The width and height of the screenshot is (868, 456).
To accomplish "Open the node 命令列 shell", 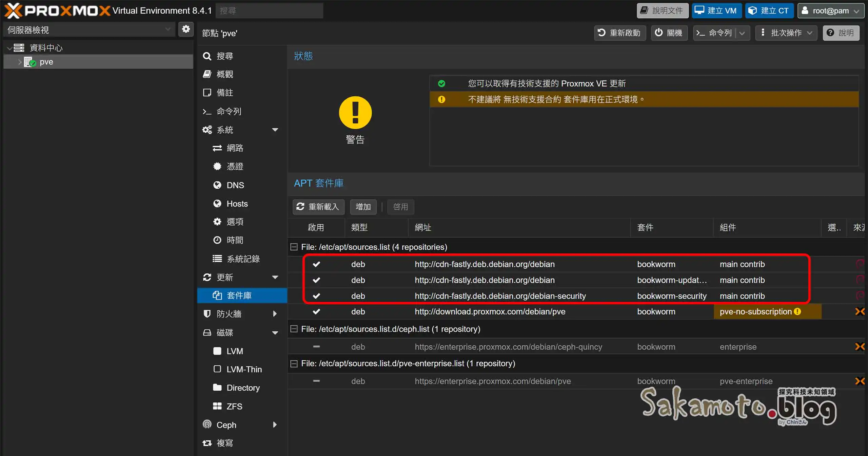I will tap(229, 111).
